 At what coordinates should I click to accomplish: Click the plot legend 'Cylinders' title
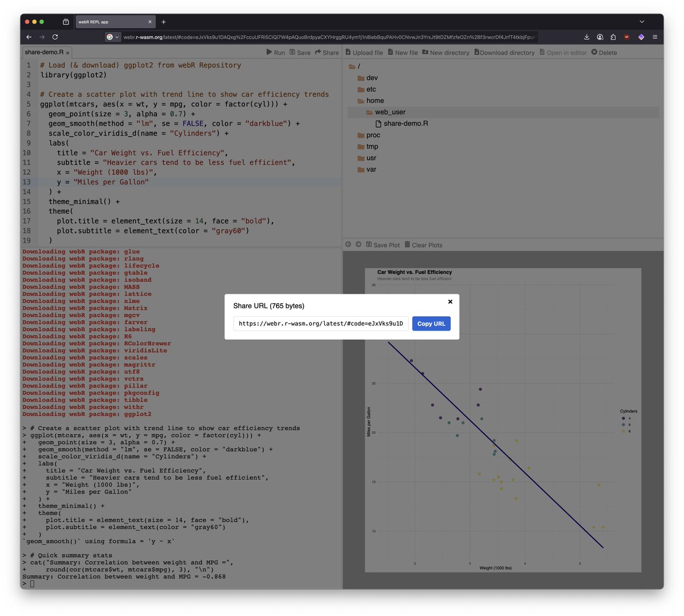(629, 411)
